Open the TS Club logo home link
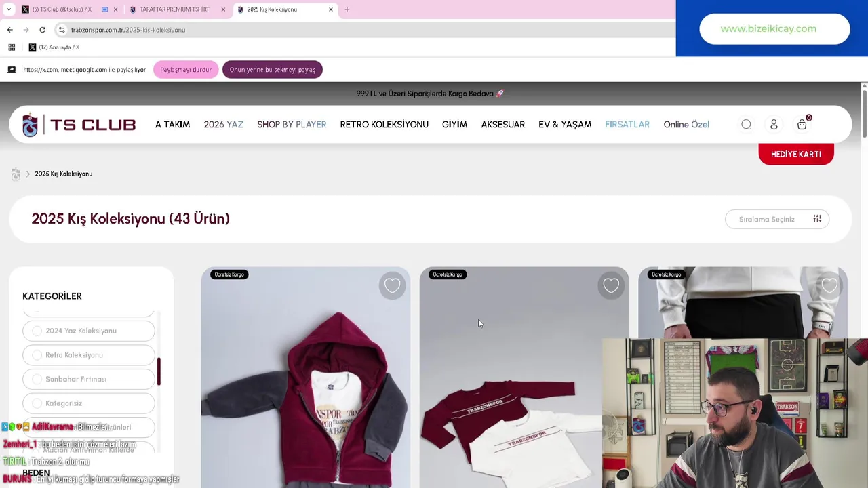 pos(79,125)
